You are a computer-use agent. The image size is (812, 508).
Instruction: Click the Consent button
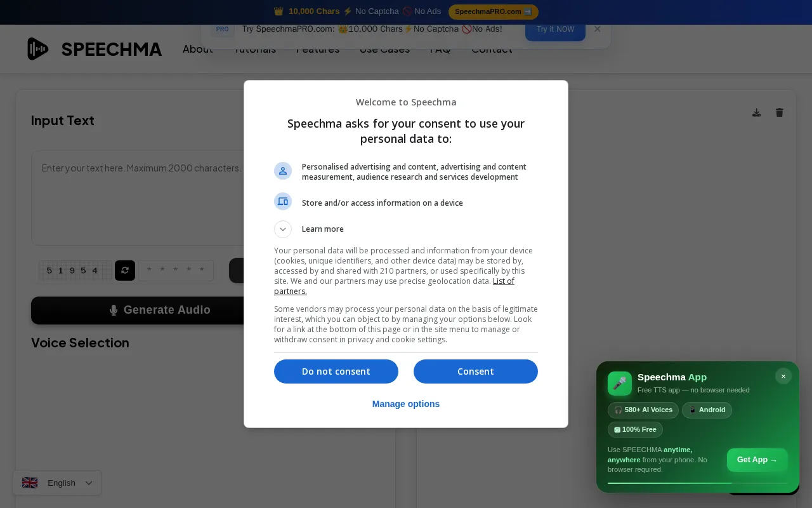coord(476,371)
